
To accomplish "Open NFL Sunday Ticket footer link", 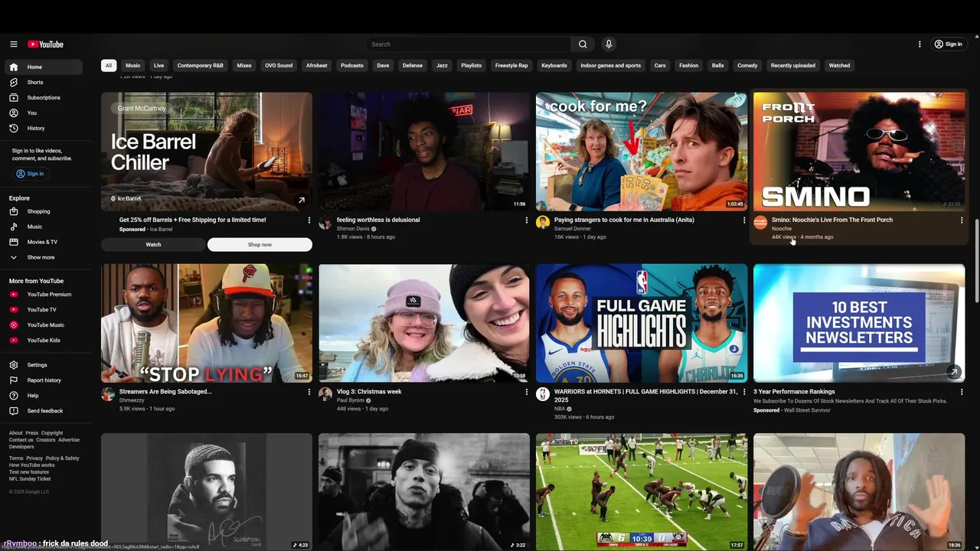I will tap(30, 479).
